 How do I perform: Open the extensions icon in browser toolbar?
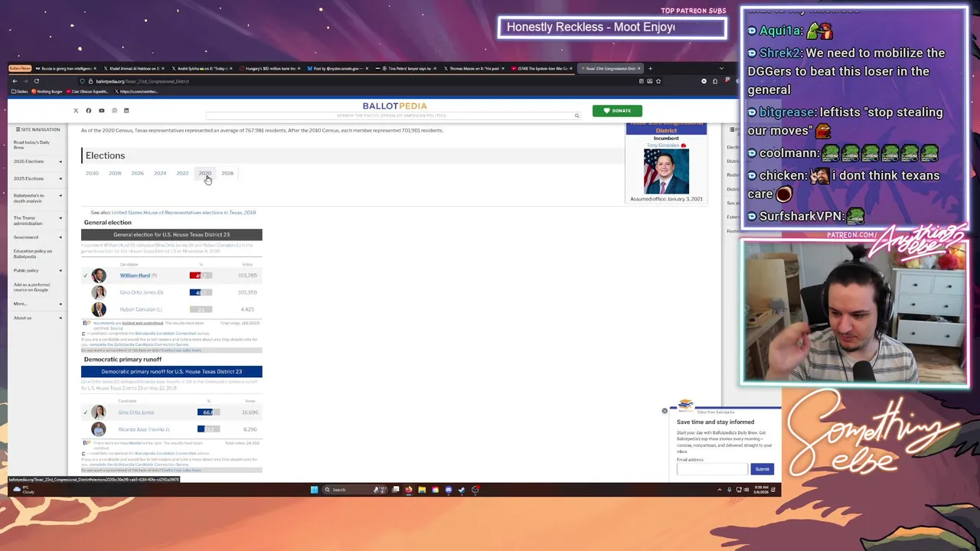[714, 80]
